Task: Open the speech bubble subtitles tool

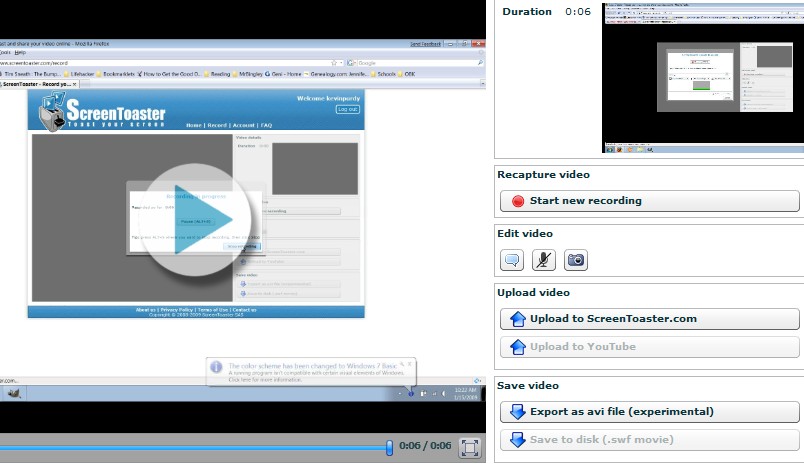Action: pyautogui.click(x=512, y=260)
